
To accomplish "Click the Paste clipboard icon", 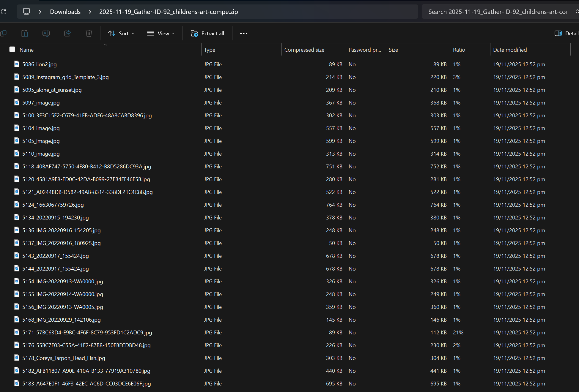I will [25, 33].
